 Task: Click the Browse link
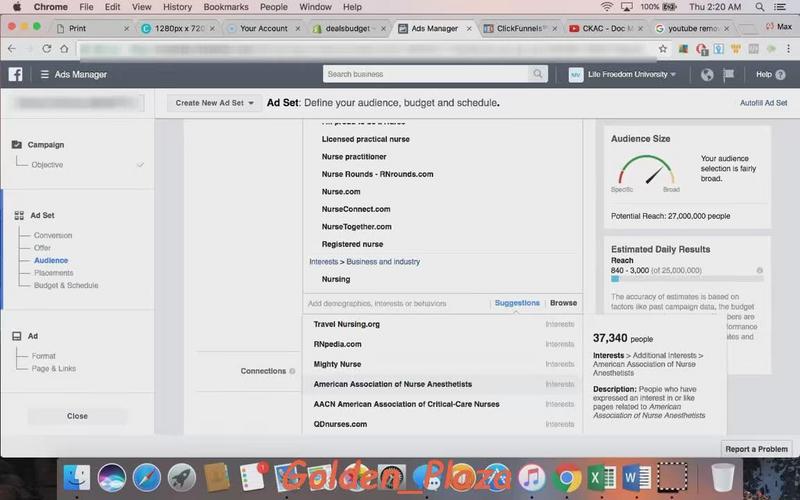563,303
